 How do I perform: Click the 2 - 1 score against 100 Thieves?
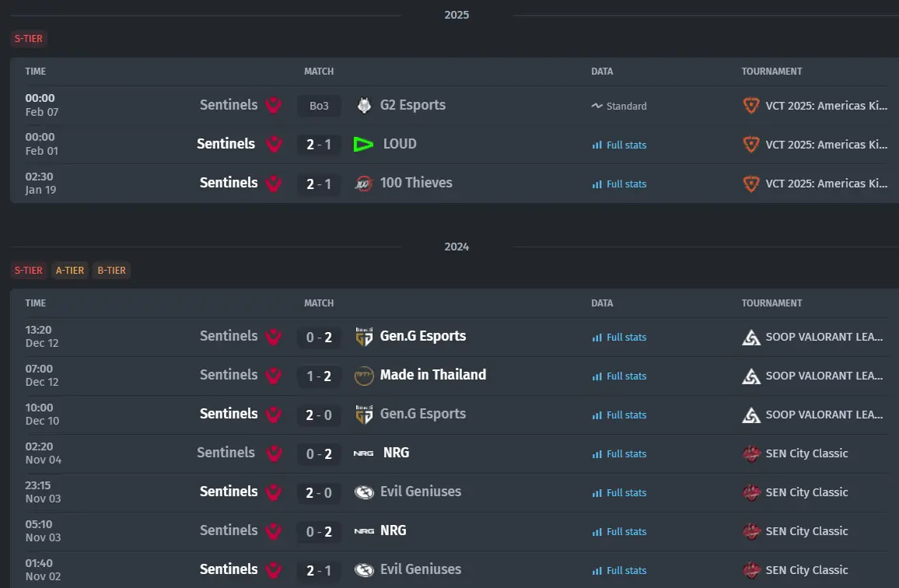point(319,184)
